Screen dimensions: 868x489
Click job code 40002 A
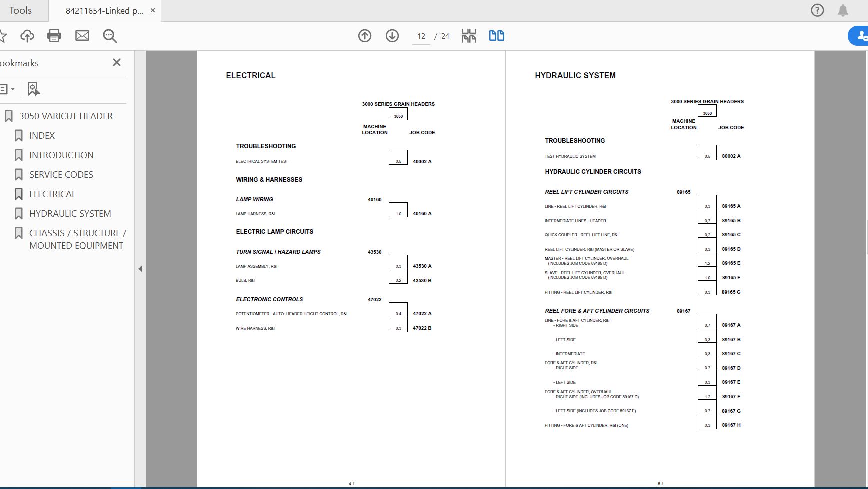(x=422, y=162)
